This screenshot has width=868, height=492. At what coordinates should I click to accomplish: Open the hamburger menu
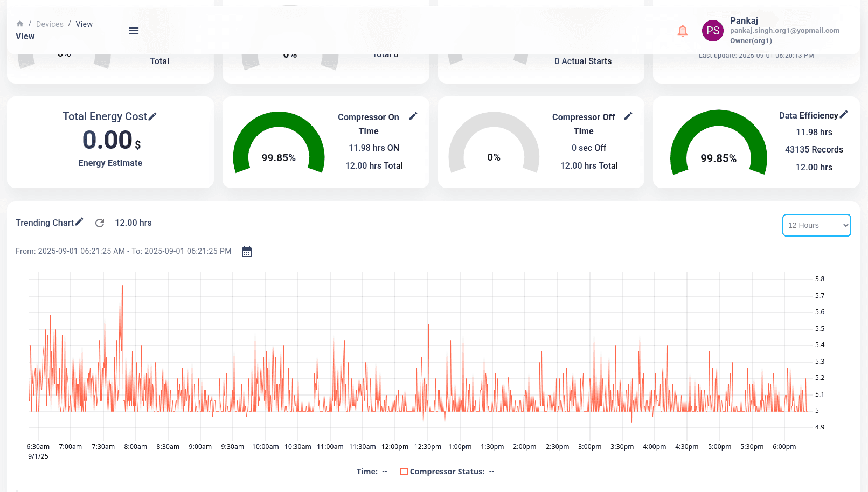[x=134, y=31]
